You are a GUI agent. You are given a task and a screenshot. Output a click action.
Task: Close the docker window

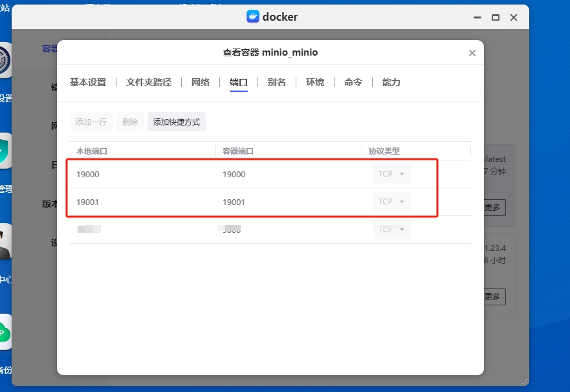pos(513,17)
